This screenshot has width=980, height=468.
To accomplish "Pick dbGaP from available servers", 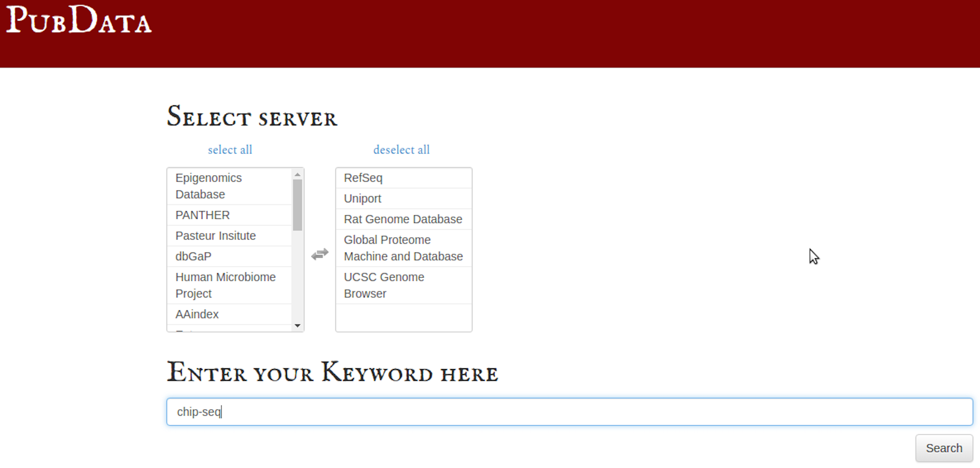I will click(229, 256).
